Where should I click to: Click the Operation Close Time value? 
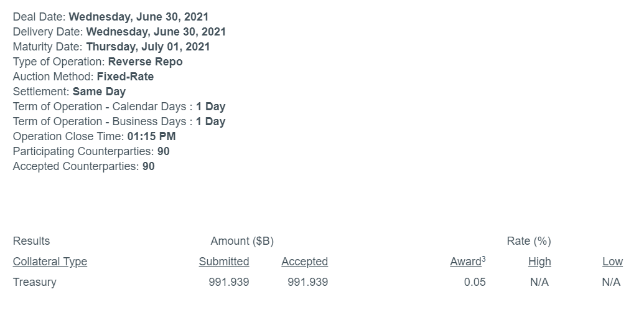[x=151, y=136]
